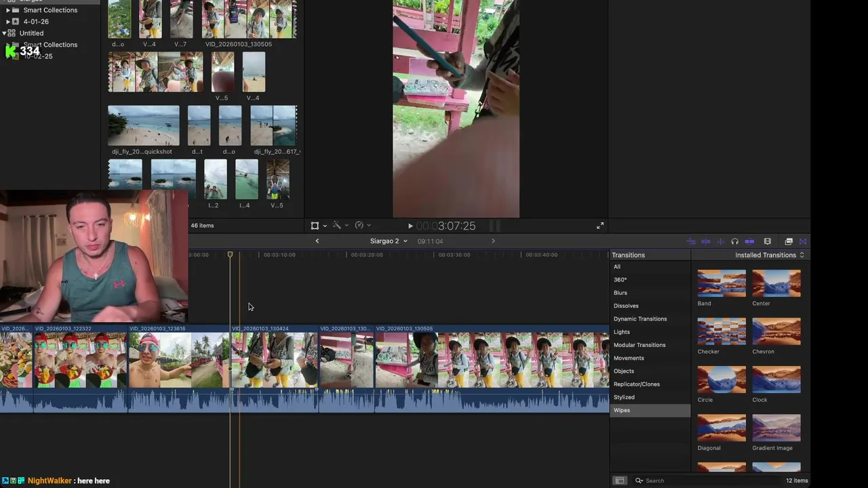Select the Clock transition thumbnail
Image resolution: width=868 pixels, height=488 pixels.
click(776, 380)
